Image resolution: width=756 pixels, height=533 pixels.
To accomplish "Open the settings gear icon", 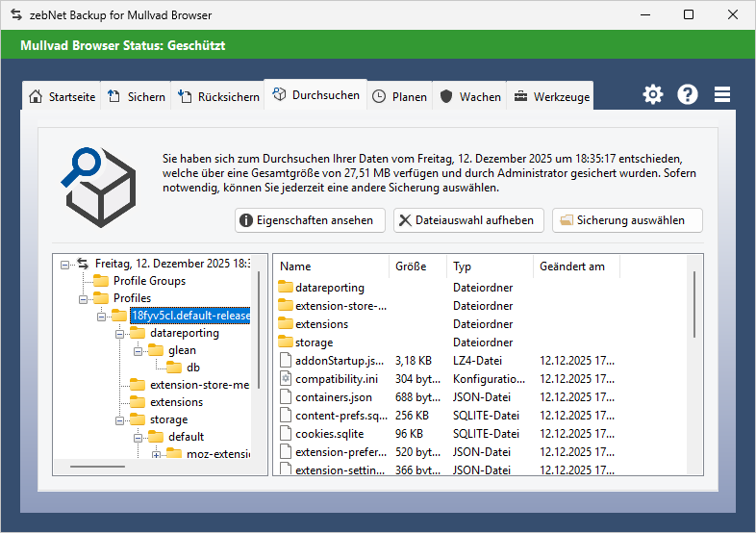I will (x=653, y=94).
